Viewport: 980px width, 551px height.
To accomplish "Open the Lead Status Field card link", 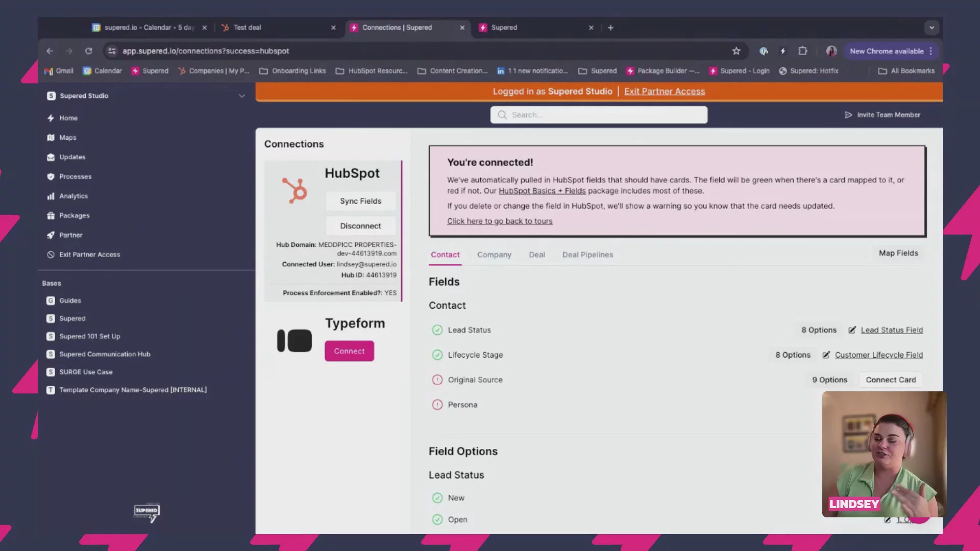I will point(892,330).
